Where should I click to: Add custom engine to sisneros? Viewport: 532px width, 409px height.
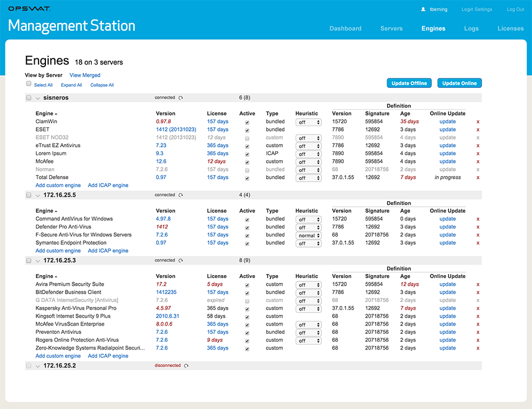pos(58,185)
